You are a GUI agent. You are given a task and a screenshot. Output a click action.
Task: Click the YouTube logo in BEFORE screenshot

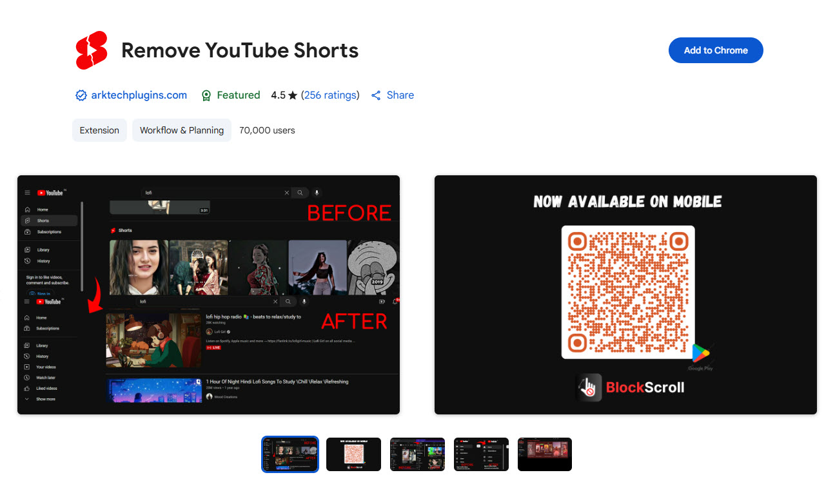coord(50,193)
